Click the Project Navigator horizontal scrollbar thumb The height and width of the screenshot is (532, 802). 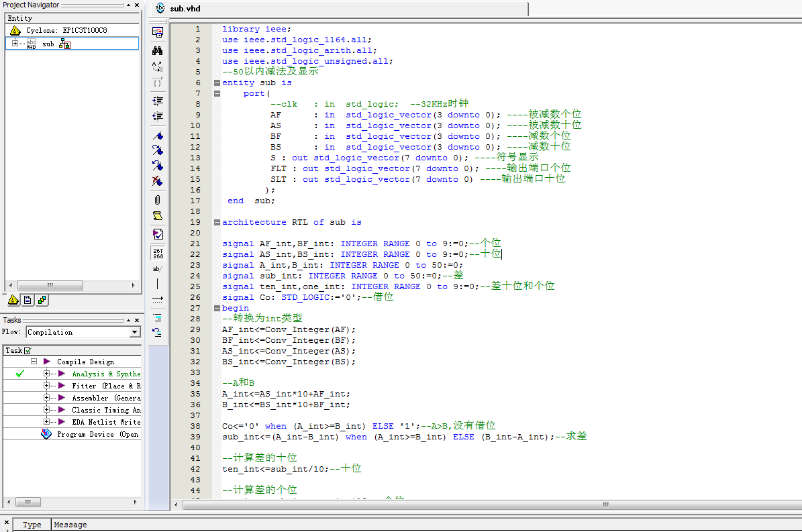tap(50, 285)
